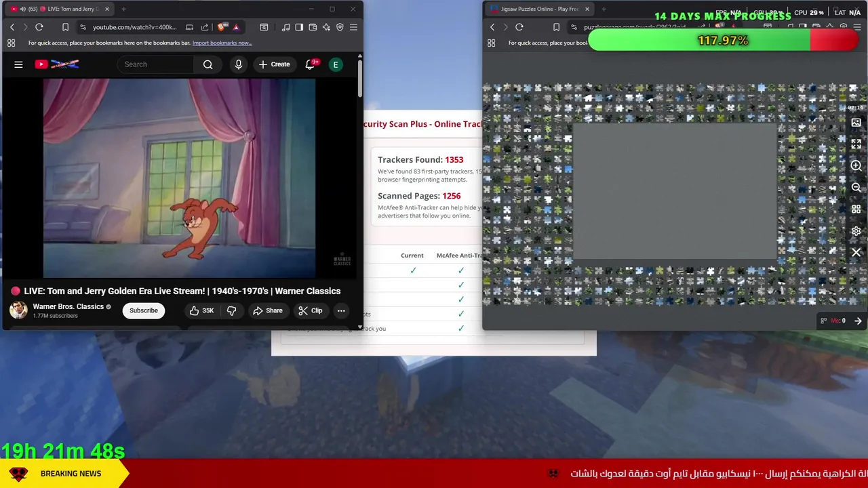Open site settings icon beside youtube.com URL
The width and height of the screenshot is (868, 488).
click(83, 27)
